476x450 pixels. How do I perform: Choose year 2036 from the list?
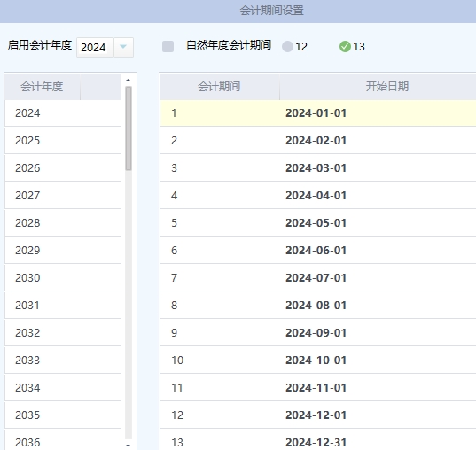click(63, 440)
